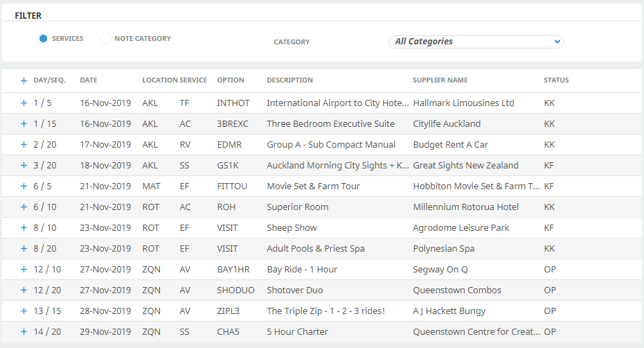Sort by the Date column header
The width and height of the screenshot is (644, 348).
pos(89,80)
